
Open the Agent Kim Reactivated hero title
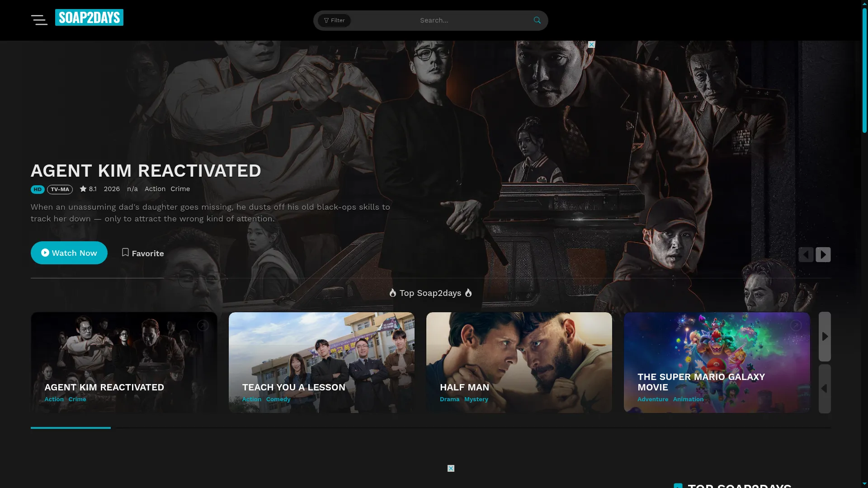pyautogui.click(x=146, y=171)
